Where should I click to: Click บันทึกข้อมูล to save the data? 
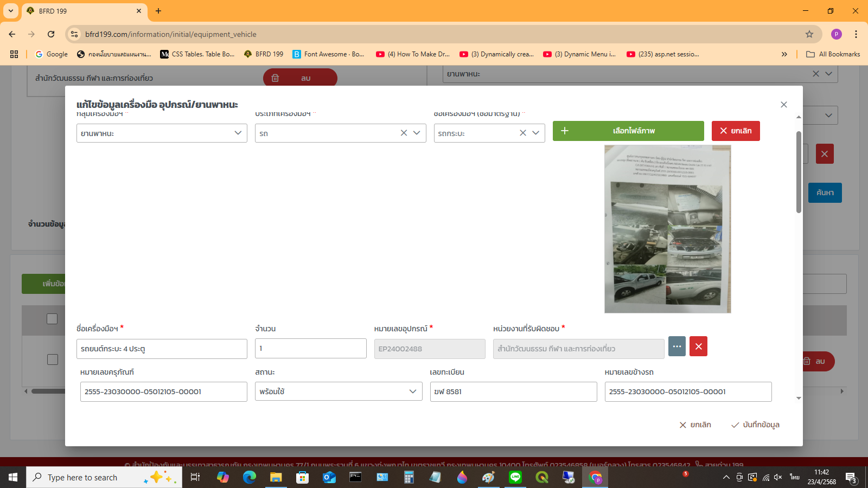coord(755,425)
